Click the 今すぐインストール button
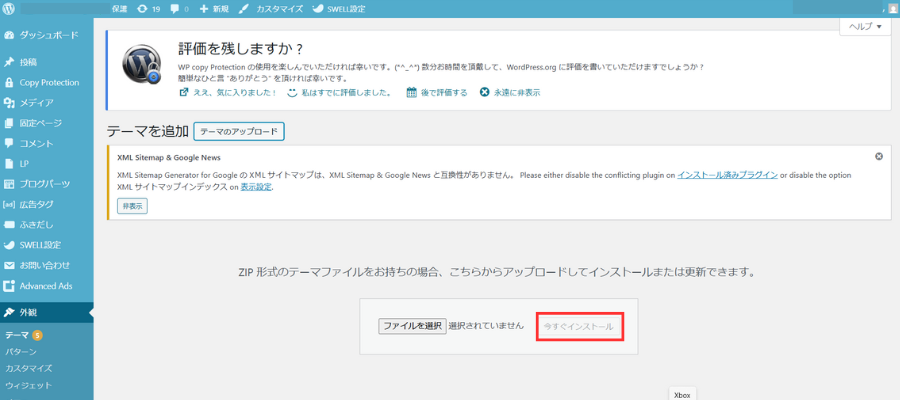Screen dimensions: 900x400 [x=580, y=326]
